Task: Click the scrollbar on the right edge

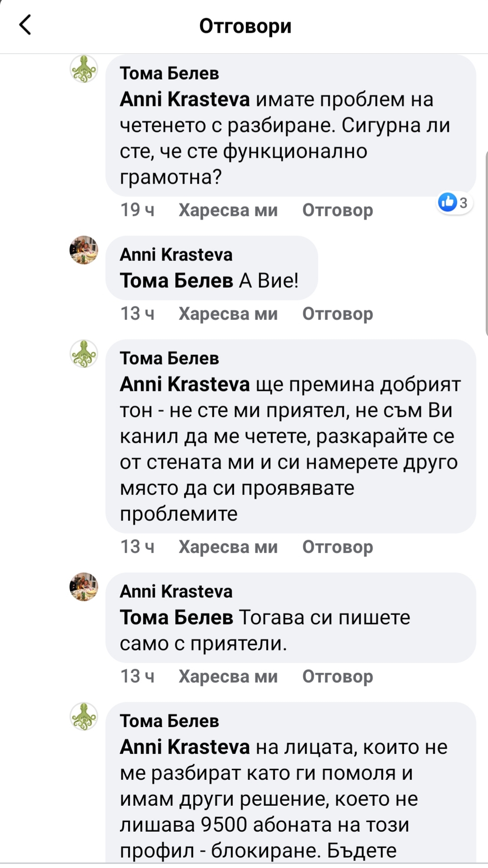Action: coord(486,241)
